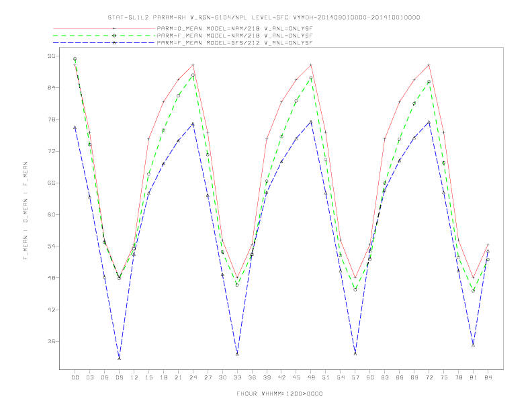The image size is (532, 411).
Task: Click the blue triangle data point at hour 09
Action: pos(119,358)
